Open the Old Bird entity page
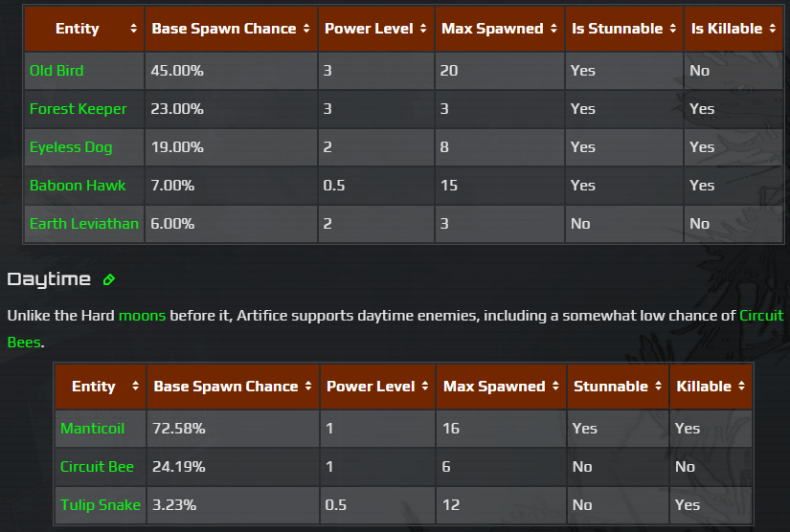This screenshot has height=532, width=790. pos(56,71)
